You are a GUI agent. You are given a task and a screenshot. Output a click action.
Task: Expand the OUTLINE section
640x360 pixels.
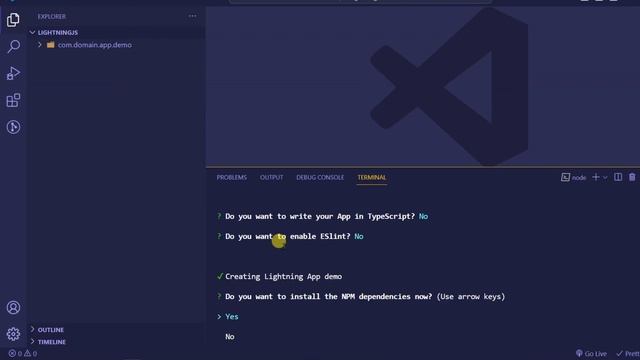32,329
